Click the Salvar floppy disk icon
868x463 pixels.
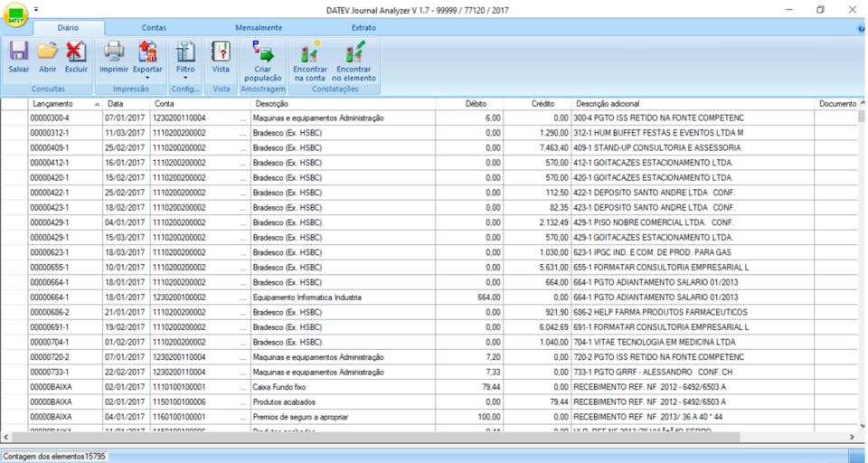[18, 52]
